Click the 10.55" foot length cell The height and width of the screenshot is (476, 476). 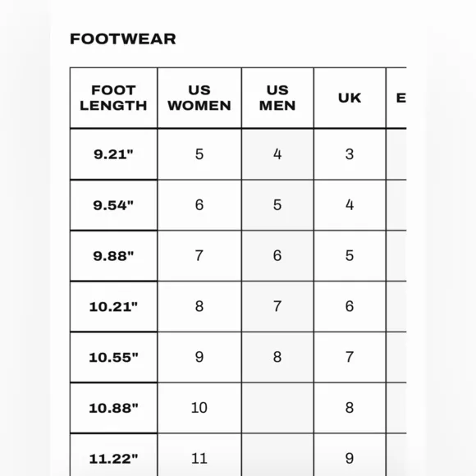click(113, 357)
